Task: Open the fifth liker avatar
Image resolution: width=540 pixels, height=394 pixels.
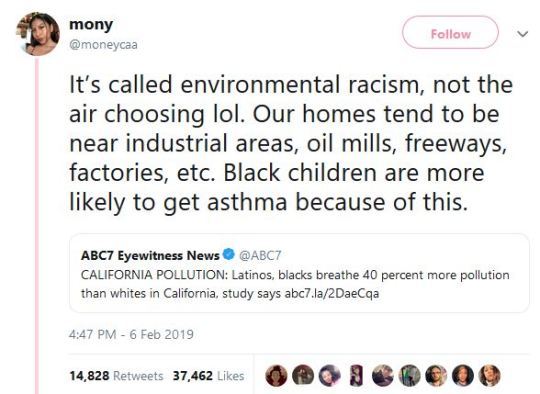Action: pos(383,375)
